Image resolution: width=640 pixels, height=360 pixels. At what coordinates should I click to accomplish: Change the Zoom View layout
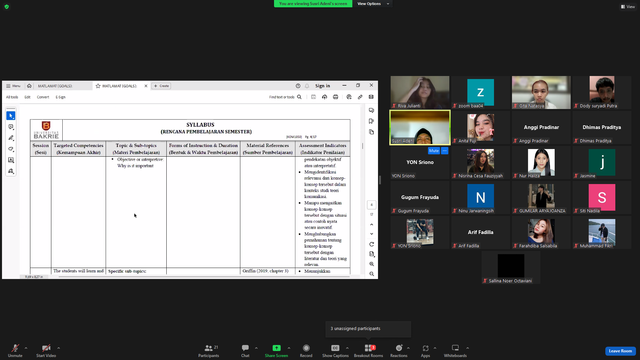628,7
